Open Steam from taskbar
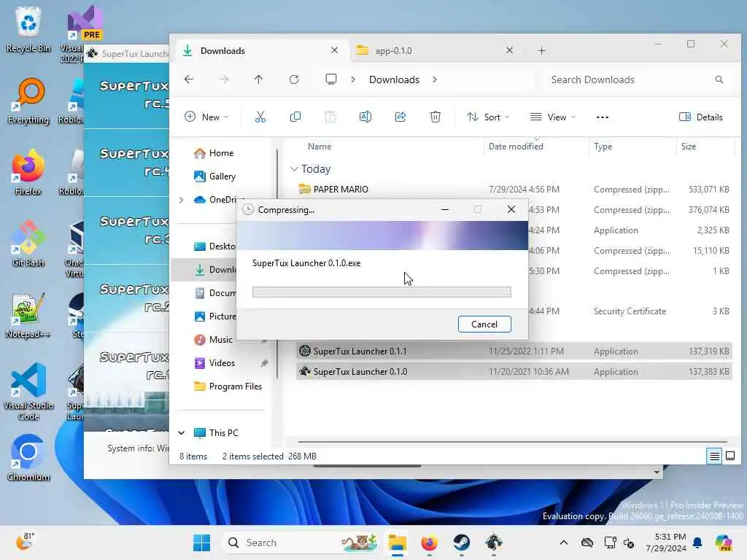The image size is (747, 560). [461, 542]
